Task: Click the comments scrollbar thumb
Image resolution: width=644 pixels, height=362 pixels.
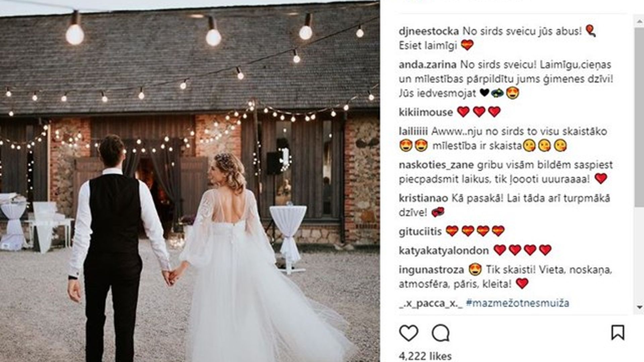Action: (x=639, y=117)
